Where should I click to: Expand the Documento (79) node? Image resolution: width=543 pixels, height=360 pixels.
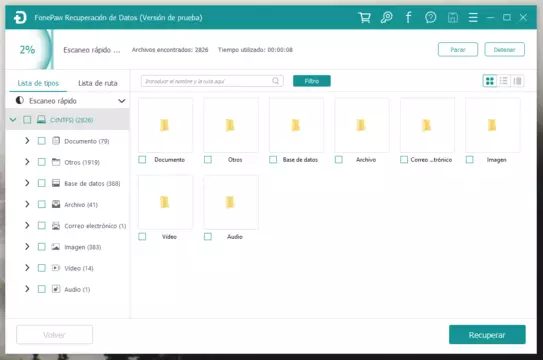[27, 141]
